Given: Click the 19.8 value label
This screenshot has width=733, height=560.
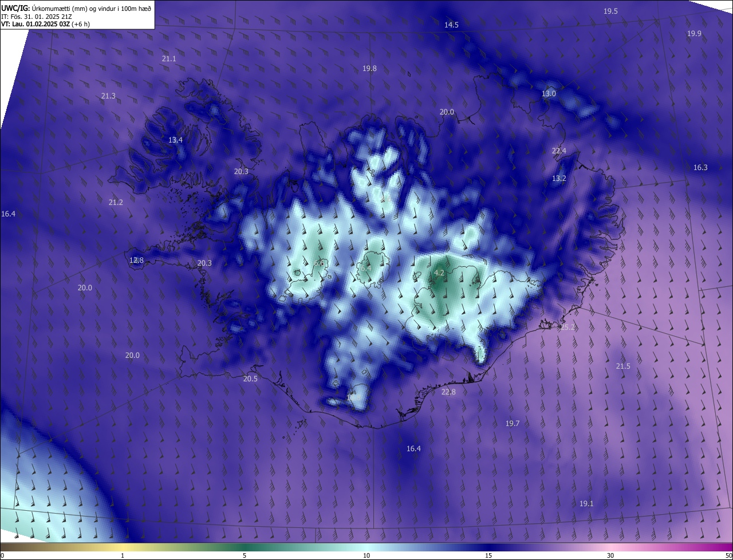Looking at the screenshot, I should point(369,69).
